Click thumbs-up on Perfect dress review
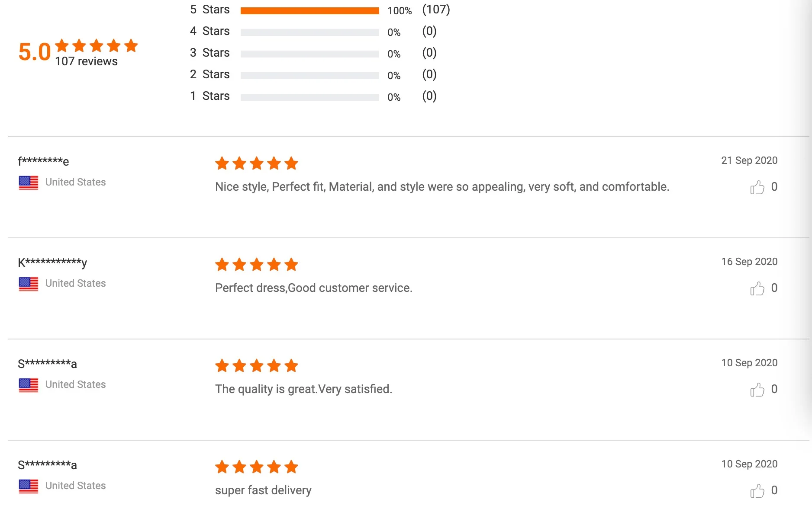 pyautogui.click(x=757, y=288)
